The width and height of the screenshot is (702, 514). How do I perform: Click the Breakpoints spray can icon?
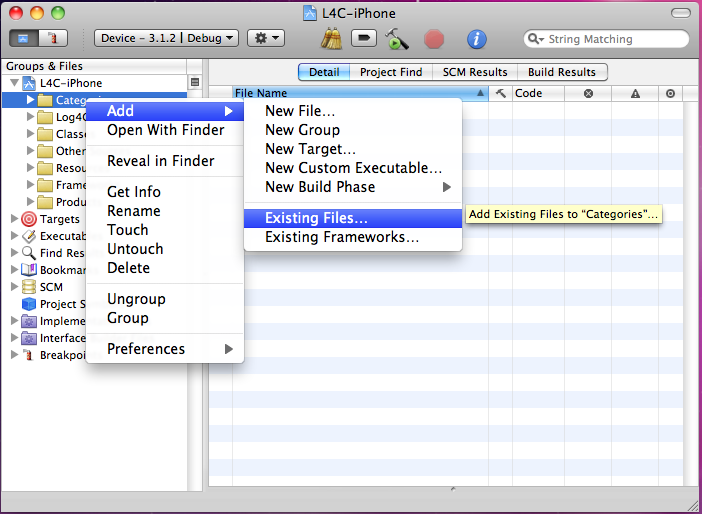pos(29,355)
